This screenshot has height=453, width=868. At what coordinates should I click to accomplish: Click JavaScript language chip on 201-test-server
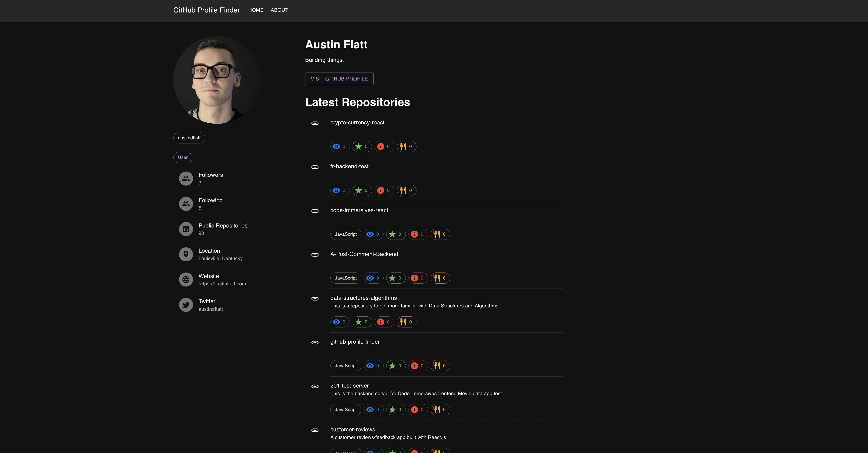pos(345,410)
